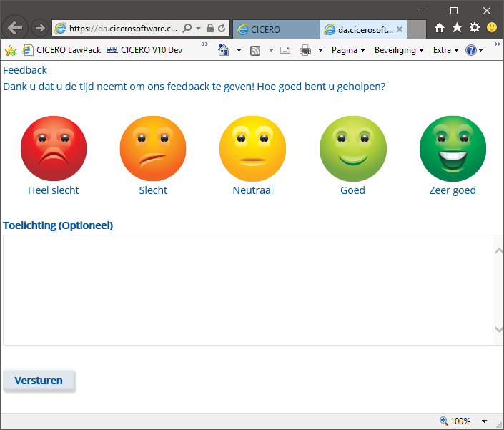This screenshot has height=430, width=504.
Task: Click the 'Neutraal' text label
Action: click(x=252, y=190)
